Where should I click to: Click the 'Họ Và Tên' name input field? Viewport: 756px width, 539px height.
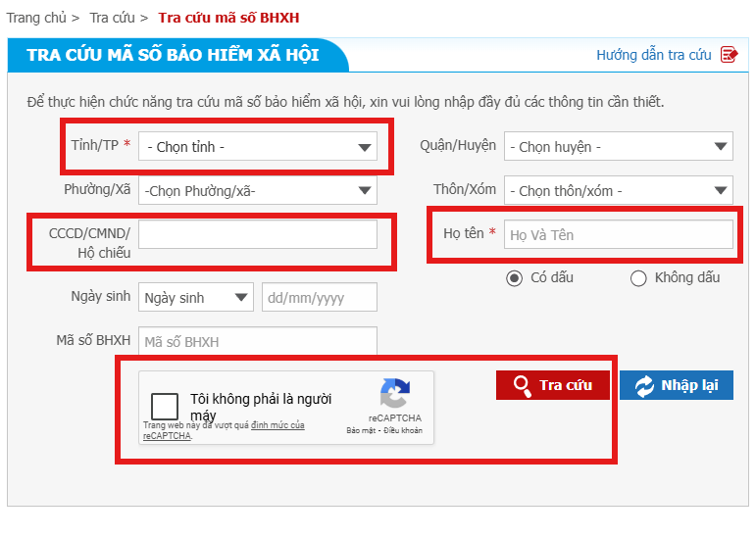[618, 235]
